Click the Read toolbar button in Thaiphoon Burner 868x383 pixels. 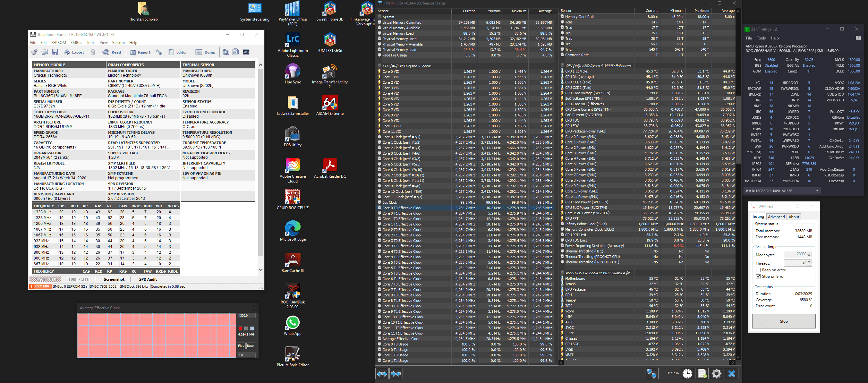pos(112,52)
